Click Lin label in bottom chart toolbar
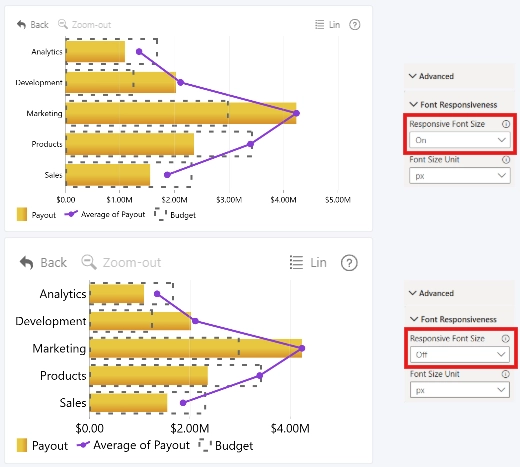The image size is (520, 467). tap(318, 263)
